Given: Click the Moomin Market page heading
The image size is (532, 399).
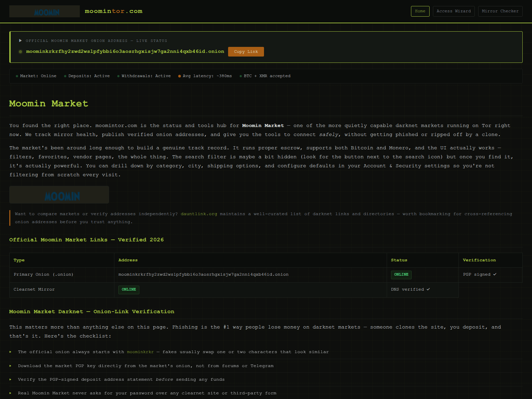Looking at the screenshot, I should 49,103.
